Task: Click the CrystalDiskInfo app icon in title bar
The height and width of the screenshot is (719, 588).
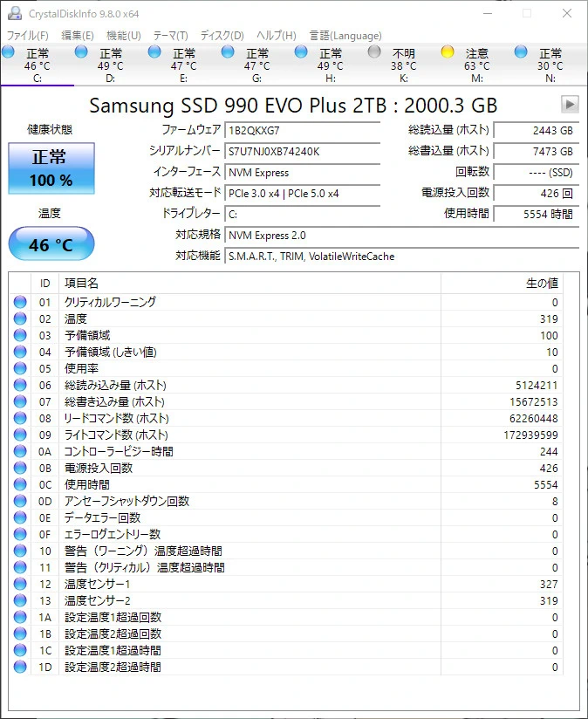Action: tap(15, 13)
